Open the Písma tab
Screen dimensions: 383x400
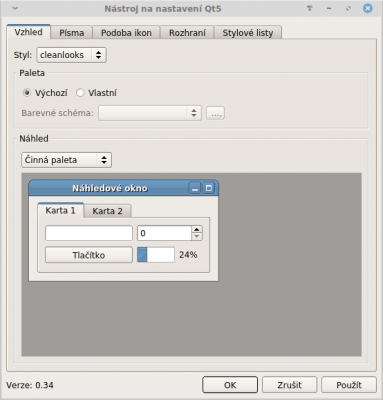pos(71,33)
